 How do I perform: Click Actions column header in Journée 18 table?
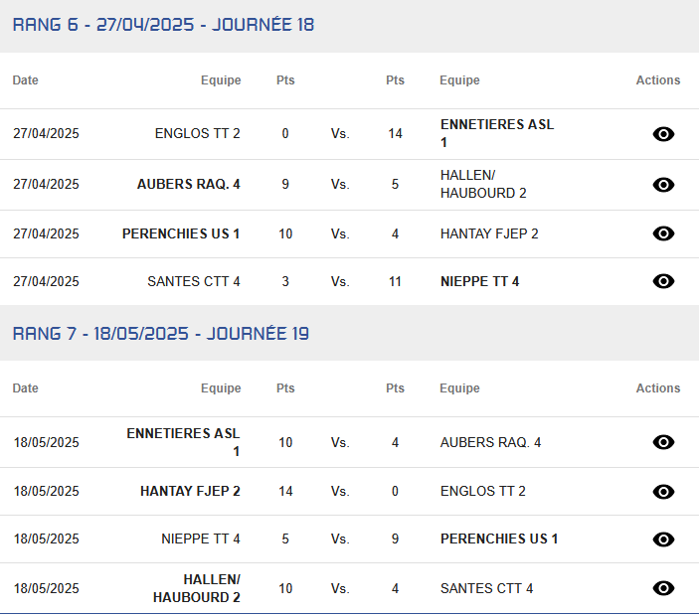tap(658, 80)
